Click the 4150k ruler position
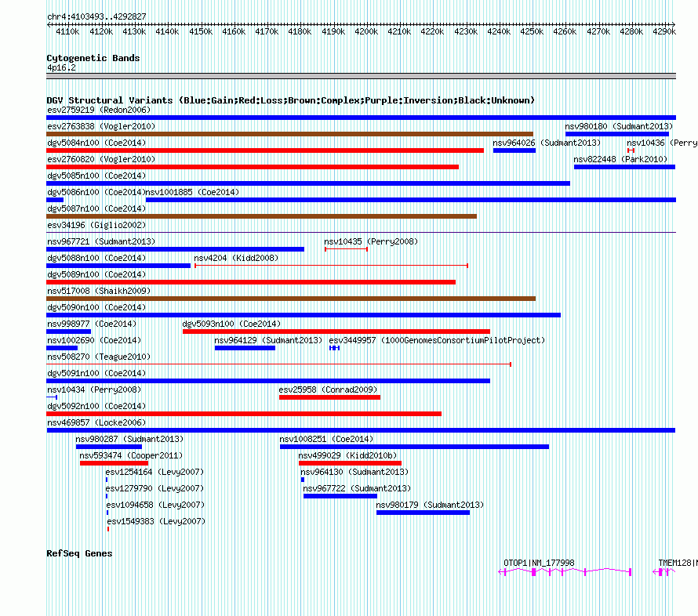 [200, 31]
